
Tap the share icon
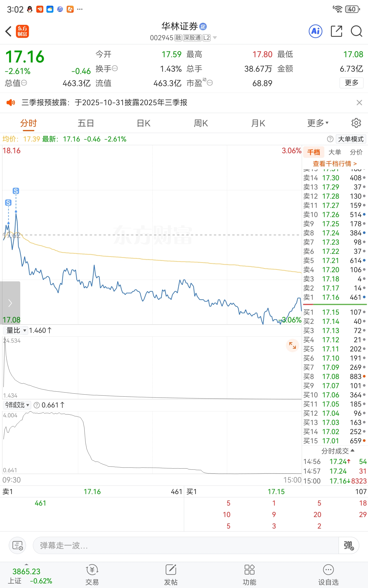(x=336, y=31)
